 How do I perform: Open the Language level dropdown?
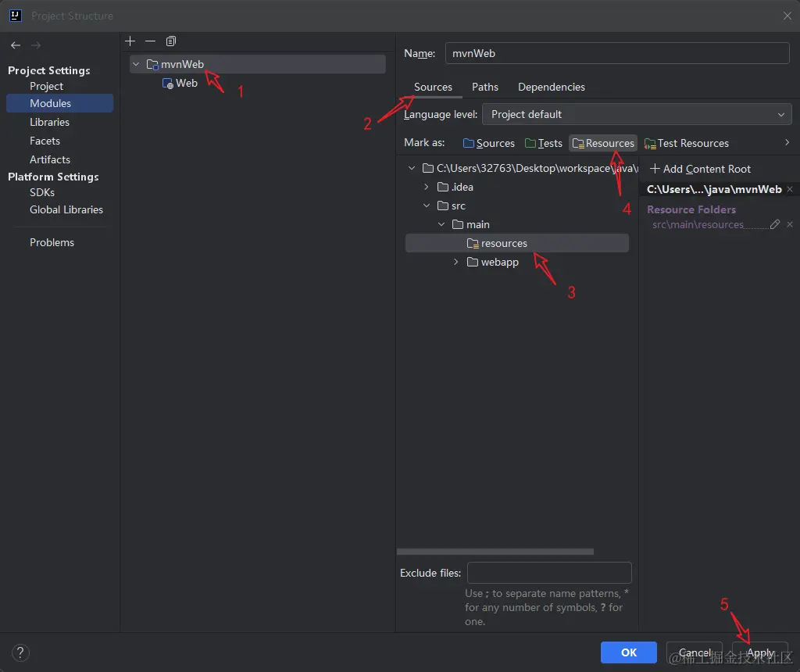point(636,114)
